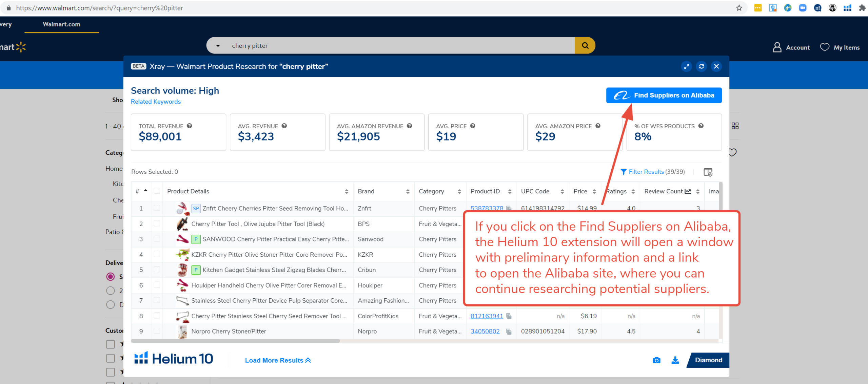
Task: Click the horizontal table scrollbar
Action: [x=235, y=341]
